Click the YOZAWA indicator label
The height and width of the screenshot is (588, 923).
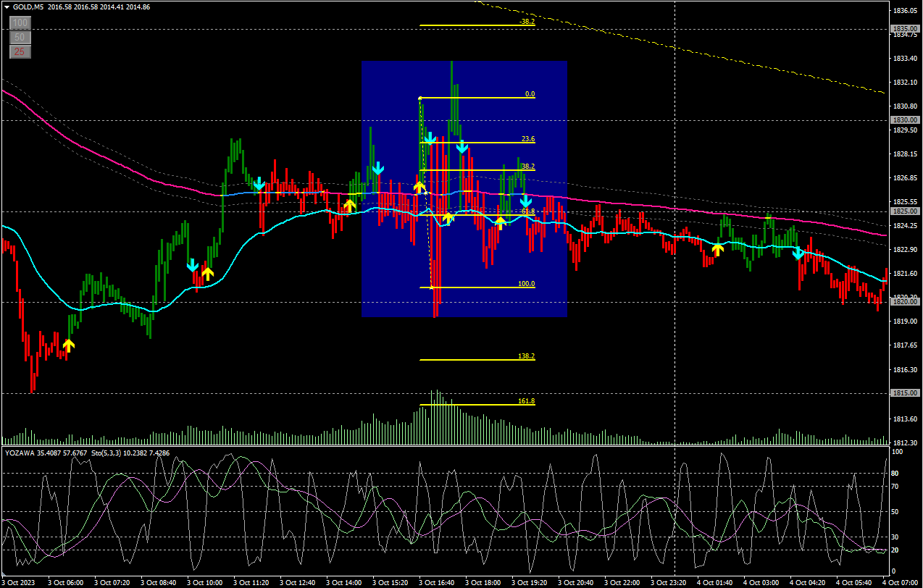[x=20, y=453]
